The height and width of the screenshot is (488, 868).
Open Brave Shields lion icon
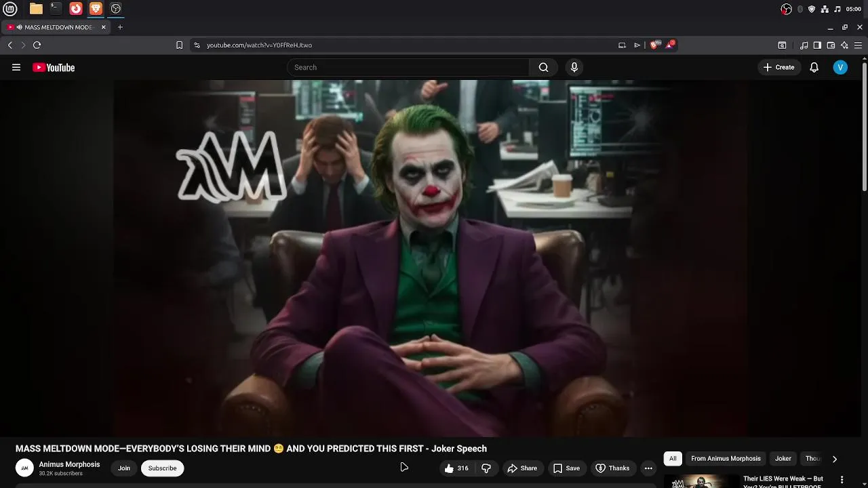(654, 45)
